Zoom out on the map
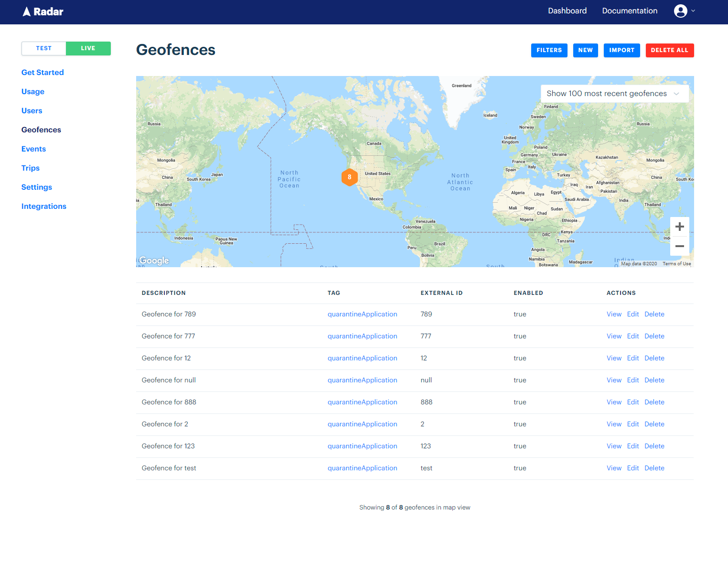 [x=680, y=246]
